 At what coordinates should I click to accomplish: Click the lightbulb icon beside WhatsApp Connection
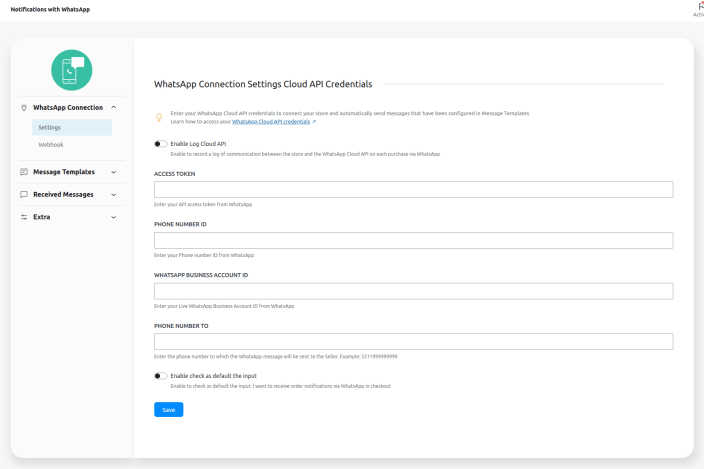click(24, 107)
